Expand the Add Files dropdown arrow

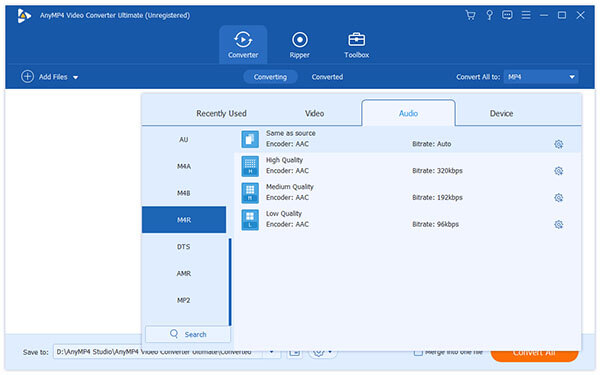tap(75, 77)
